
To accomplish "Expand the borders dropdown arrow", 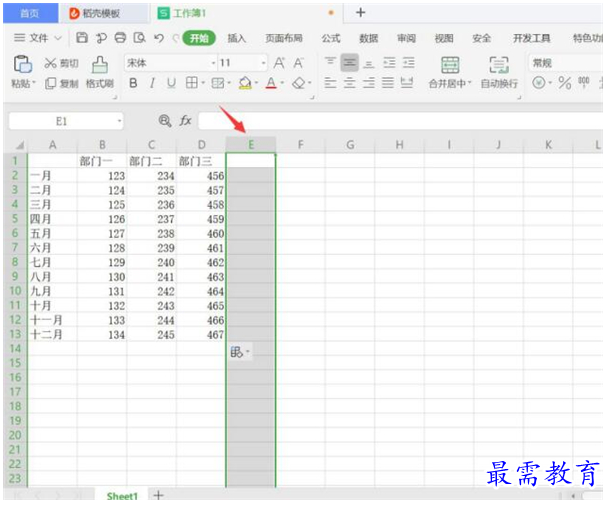I will [203, 83].
